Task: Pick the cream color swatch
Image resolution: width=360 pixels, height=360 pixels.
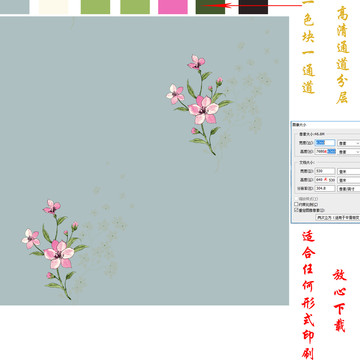Action: click(x=53, y=7)
